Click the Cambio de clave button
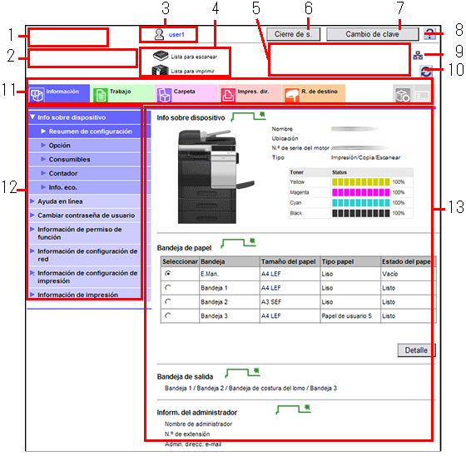466x476 pixels. point(372,34)
